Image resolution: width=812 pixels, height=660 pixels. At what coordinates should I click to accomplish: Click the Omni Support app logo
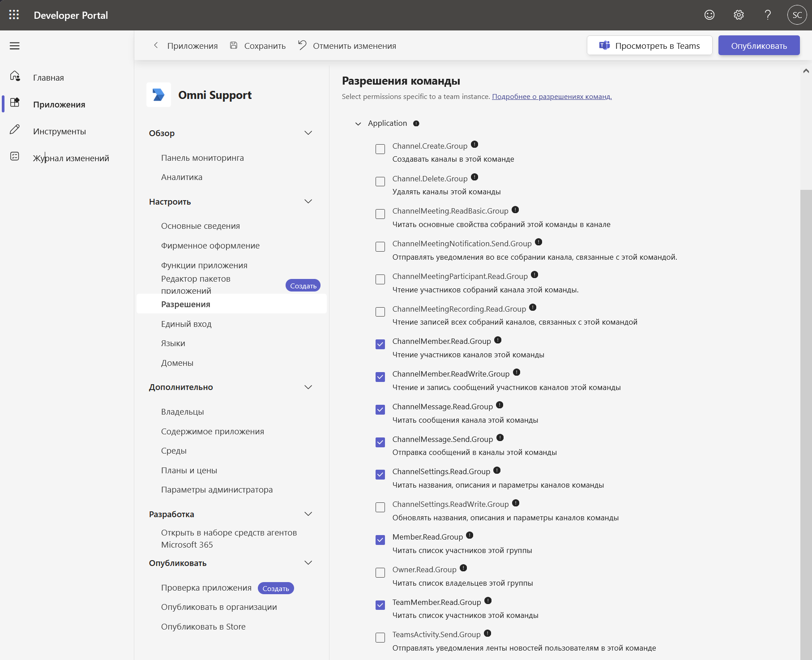coord(158,95)
